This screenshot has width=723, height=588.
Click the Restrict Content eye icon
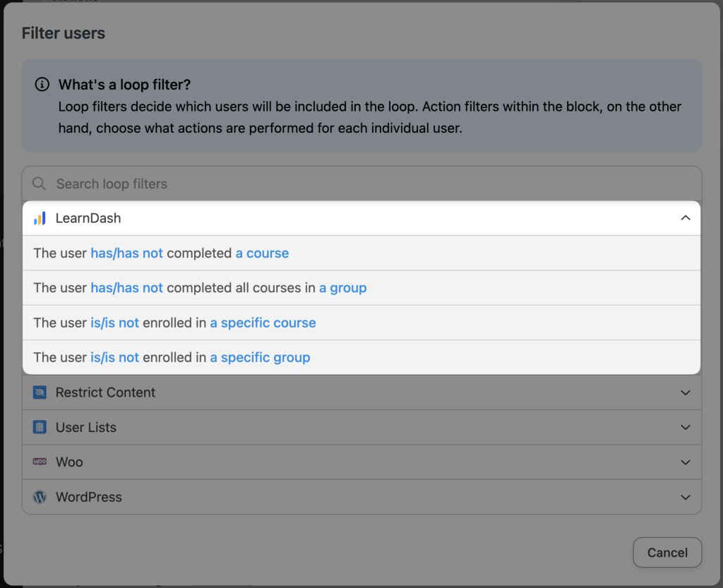click(40, 392)
